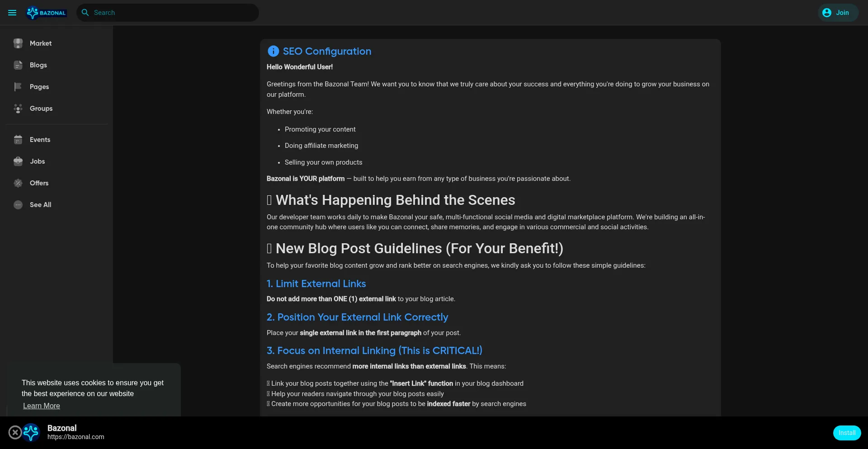Click the blue info icon beside SEO Configuration
The image size is (868, 449).
pyautogui.click(x=274, y=51)
